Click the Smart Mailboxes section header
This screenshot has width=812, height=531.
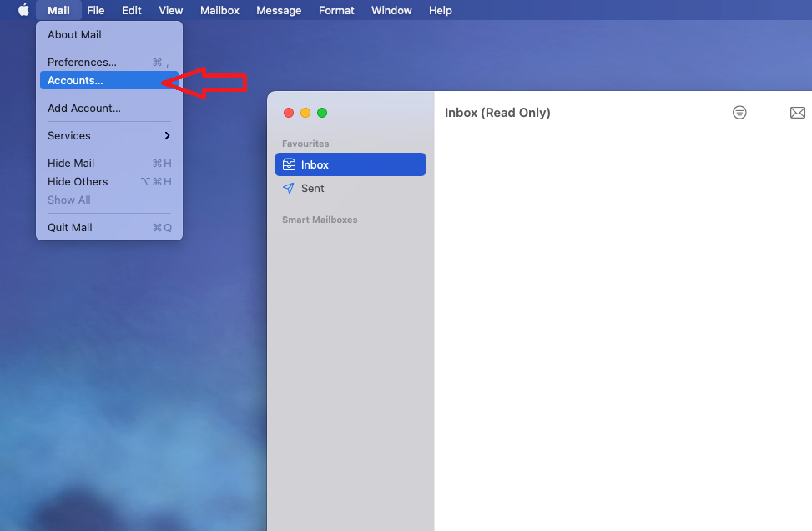[x=320, y=220]
